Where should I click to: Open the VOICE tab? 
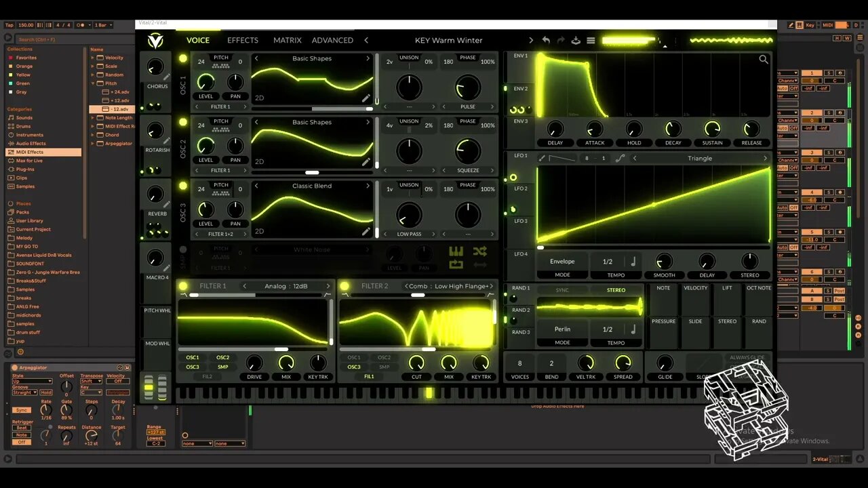[x=198, y=41]
